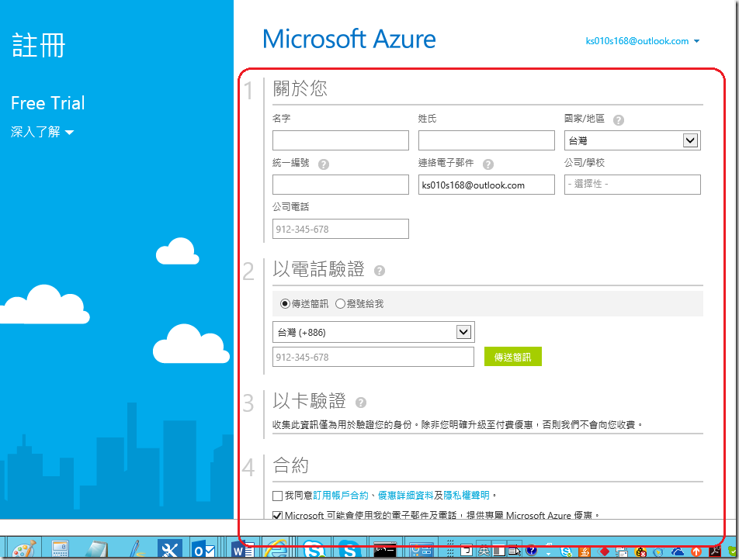
Task: Click help icon next to 國家/地區 label
Action: 619,120
